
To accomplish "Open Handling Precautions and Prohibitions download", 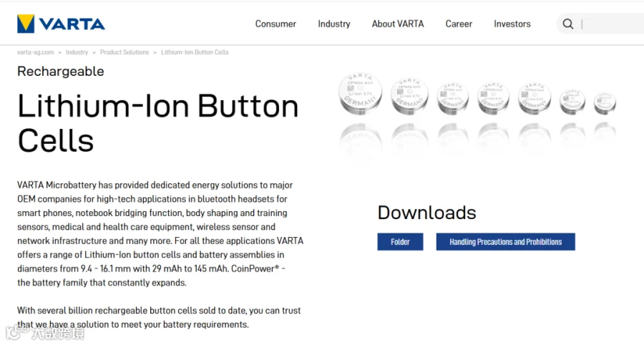I will [x=506, y=242].
